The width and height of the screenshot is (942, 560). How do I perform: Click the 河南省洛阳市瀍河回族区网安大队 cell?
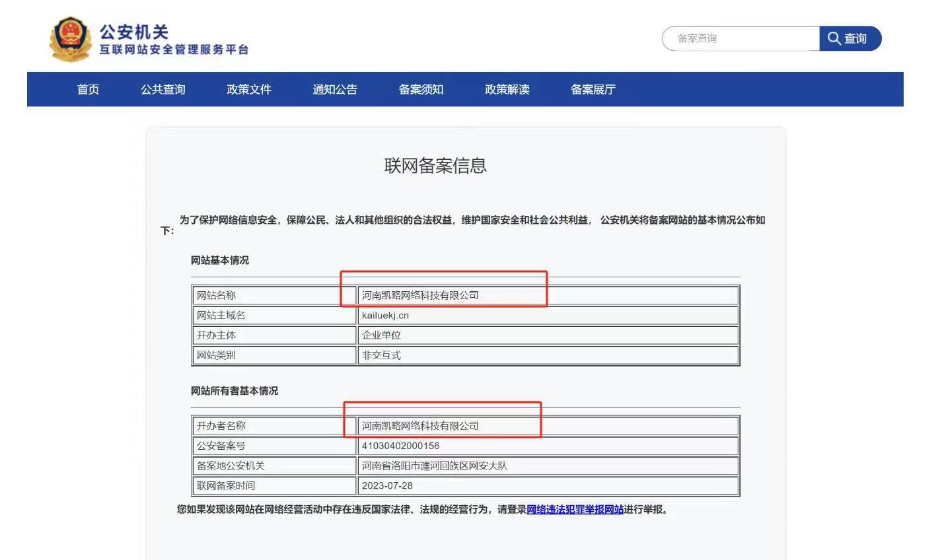tap(434, 466)
